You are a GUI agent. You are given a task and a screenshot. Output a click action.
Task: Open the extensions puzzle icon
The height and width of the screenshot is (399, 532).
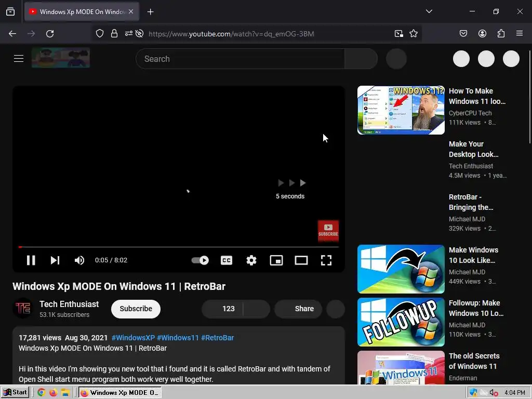[501, 33]
